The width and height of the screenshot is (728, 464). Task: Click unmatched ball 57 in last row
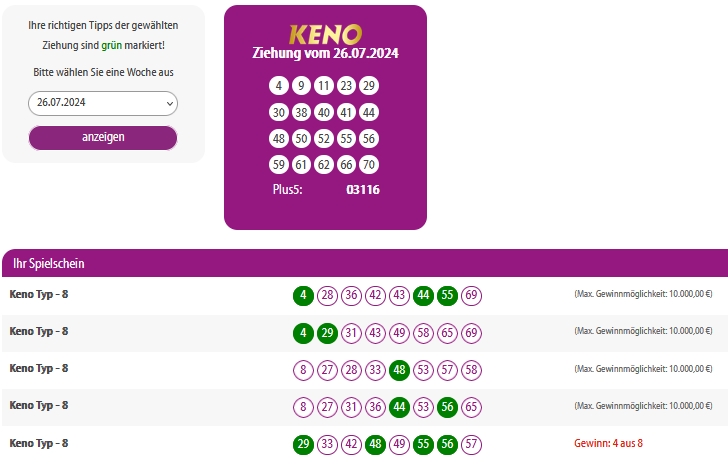pos(472,443)
